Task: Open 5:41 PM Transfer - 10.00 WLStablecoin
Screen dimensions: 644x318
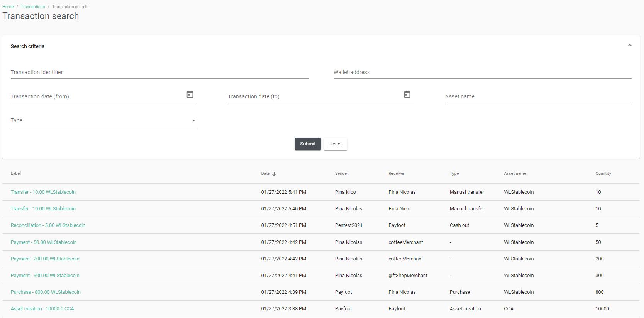Action: point(43,192)
